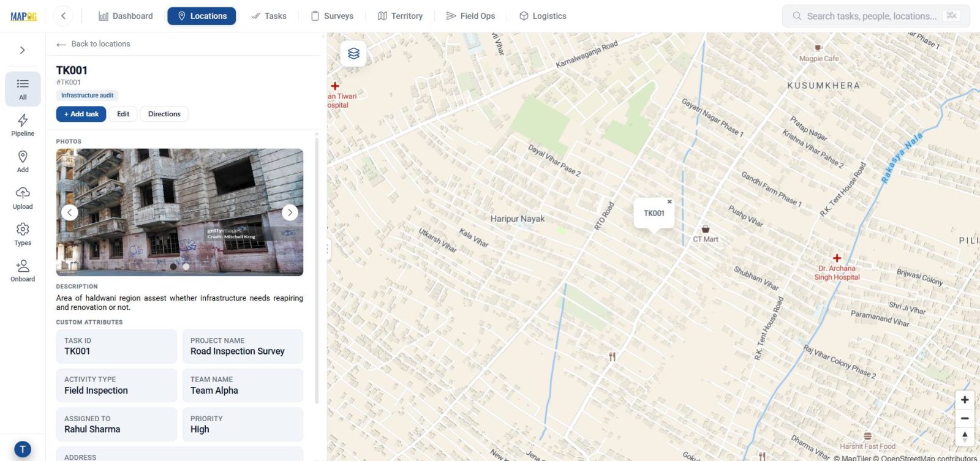This screenshot has height=461, width=980.
Task: Select the Infrastructure audit tag
Action: click(x=88, y=96)
